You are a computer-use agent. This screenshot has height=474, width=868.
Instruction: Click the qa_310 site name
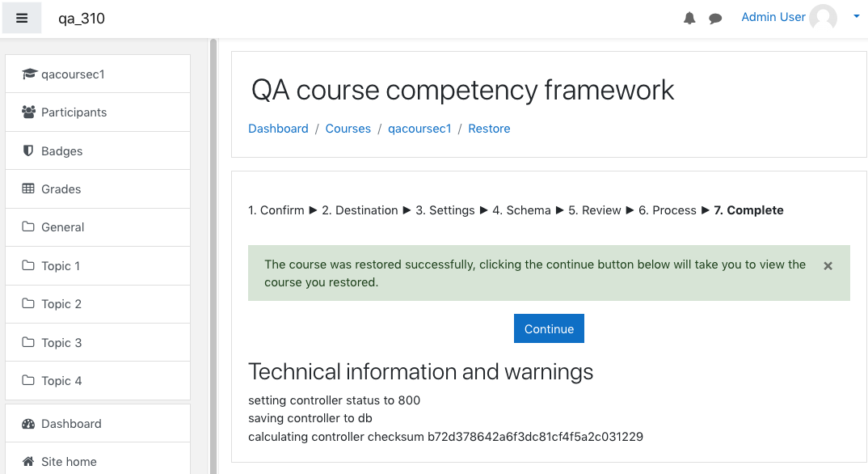click(82, 19)
